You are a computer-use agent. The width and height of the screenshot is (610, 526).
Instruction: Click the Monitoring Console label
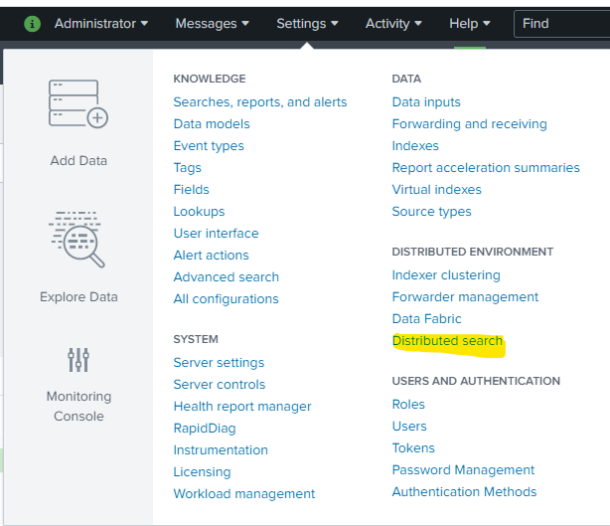(x=79, y=406)
